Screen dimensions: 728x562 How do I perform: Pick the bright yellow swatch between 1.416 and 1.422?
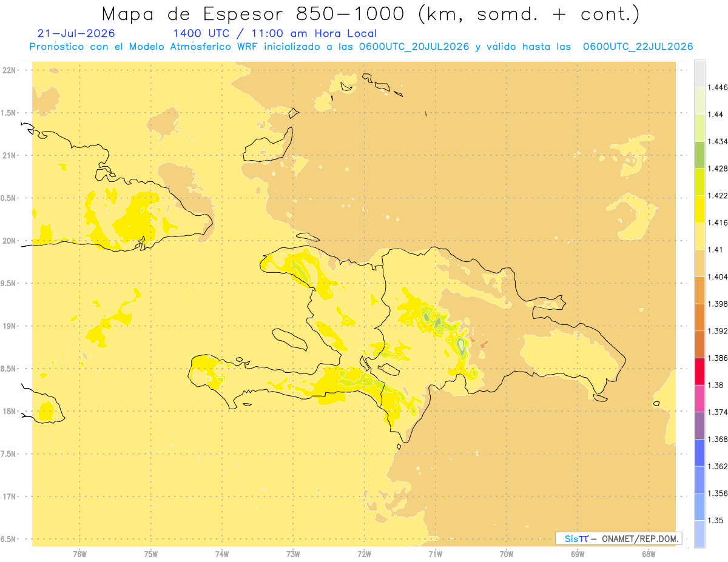699,209
